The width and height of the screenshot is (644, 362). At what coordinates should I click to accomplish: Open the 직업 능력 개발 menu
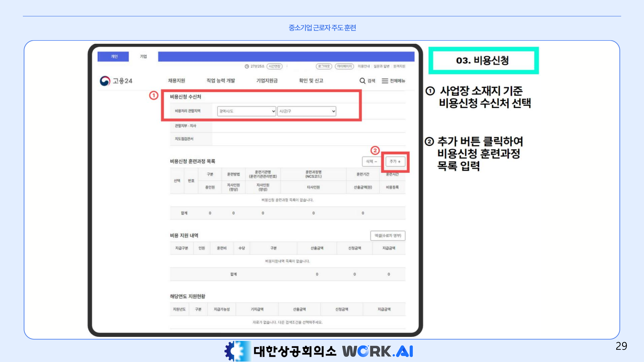pyautogui.click(x=221, y=80)
